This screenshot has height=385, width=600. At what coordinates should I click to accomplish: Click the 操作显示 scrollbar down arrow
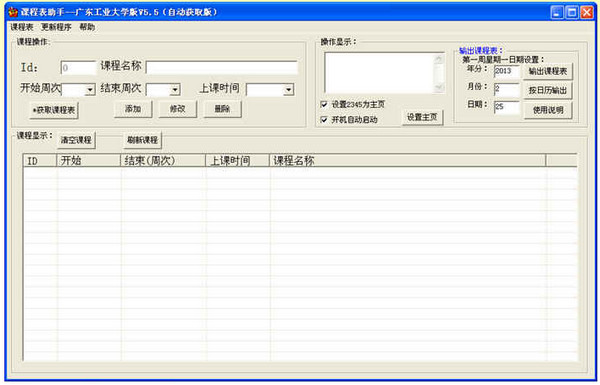click(439, 88)
